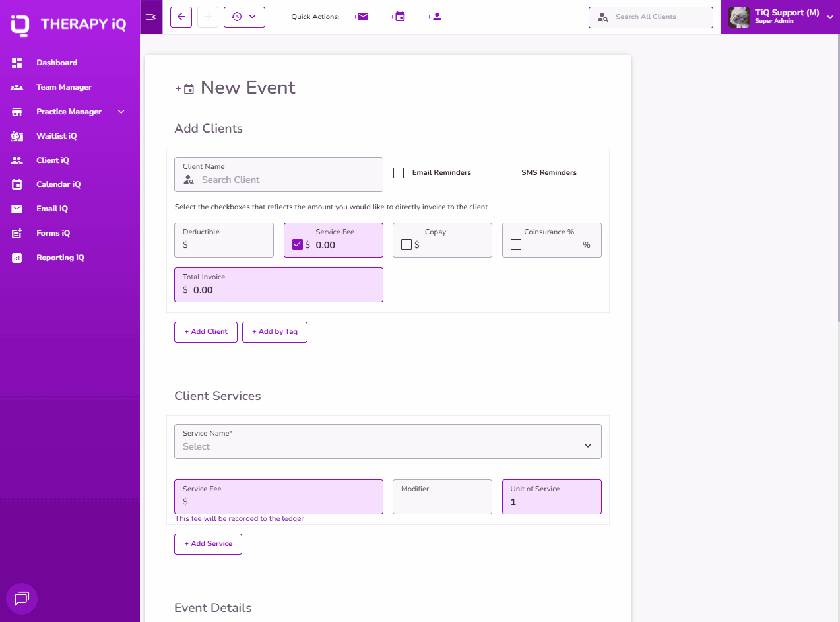Click the + Add Service button
This screenshot has height=622, width=840.
click(208, 544)
